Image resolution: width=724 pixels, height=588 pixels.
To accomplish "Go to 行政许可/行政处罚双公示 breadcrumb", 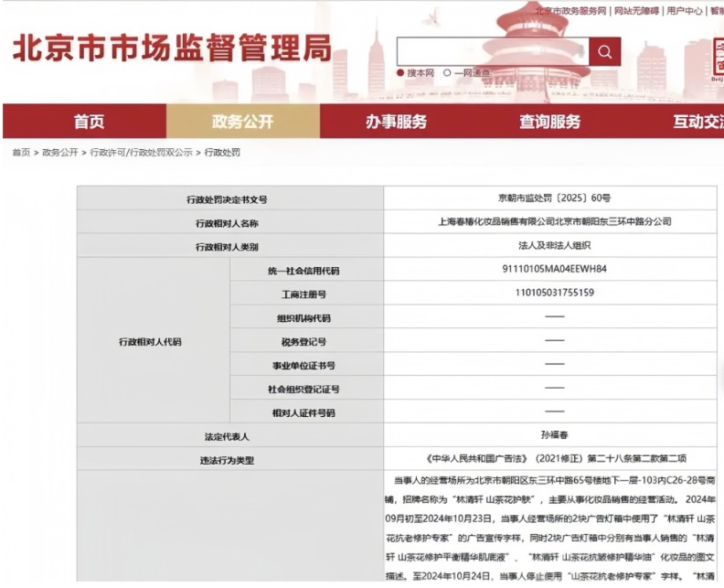I will pyautogui.click(x=141, y=153).
